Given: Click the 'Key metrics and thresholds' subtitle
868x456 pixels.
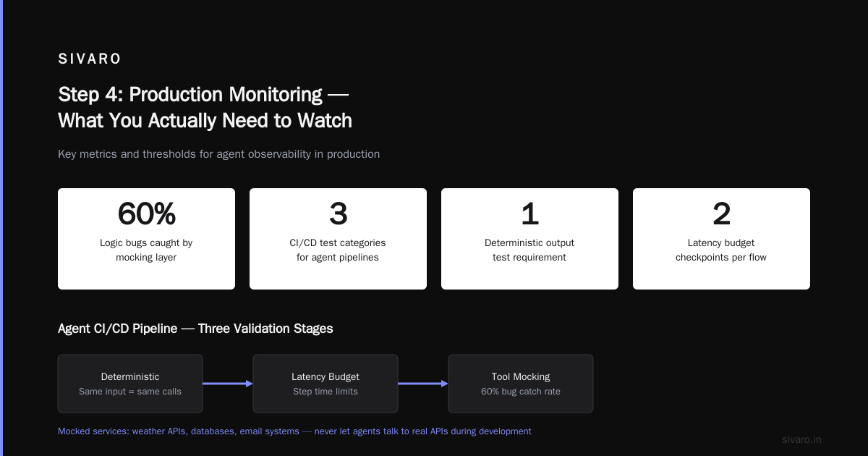Looking at the screenshot, I should [x=218, y=154].
